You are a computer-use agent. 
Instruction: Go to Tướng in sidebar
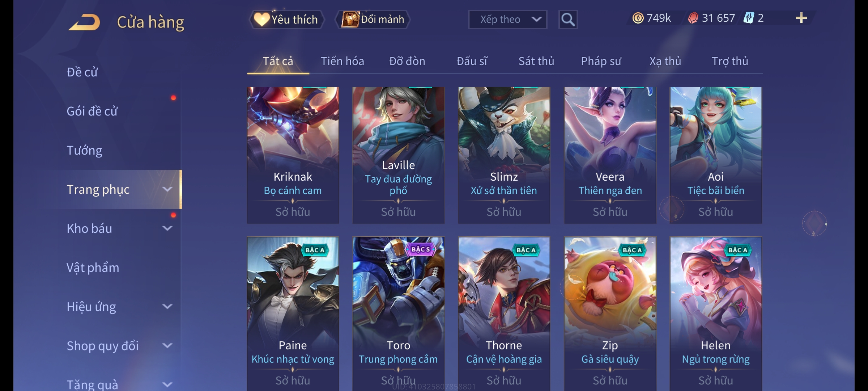coord(85,150)
